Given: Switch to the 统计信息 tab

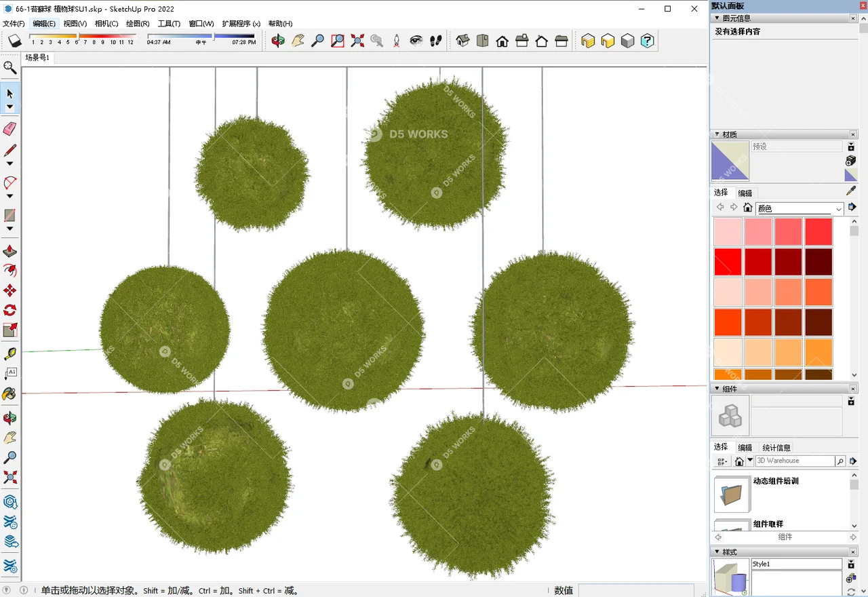Looking at the screenshot, I should [776, 448].
